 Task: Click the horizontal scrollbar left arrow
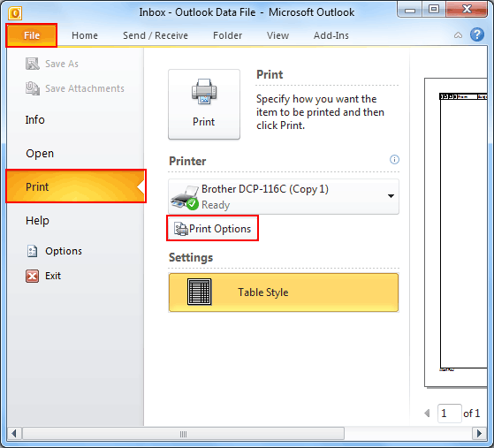pyautogui.click(x=14, y=434)
